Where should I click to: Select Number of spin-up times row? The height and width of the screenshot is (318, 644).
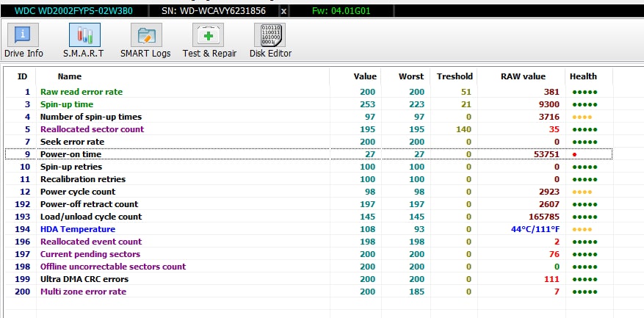pyautogui.click(x=308, y=117)
